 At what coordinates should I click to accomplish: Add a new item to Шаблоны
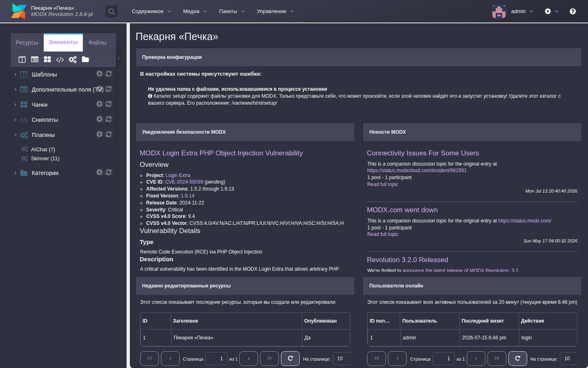(x=99, y=74)
